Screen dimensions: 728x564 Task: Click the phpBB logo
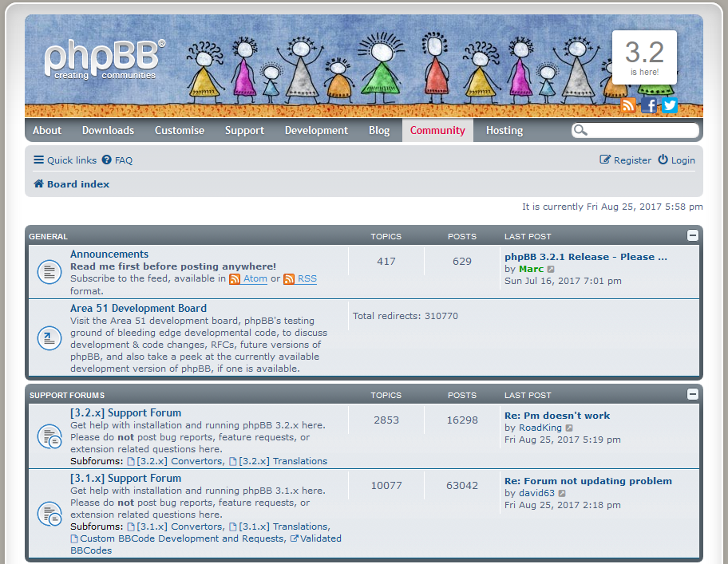[105, 59]
